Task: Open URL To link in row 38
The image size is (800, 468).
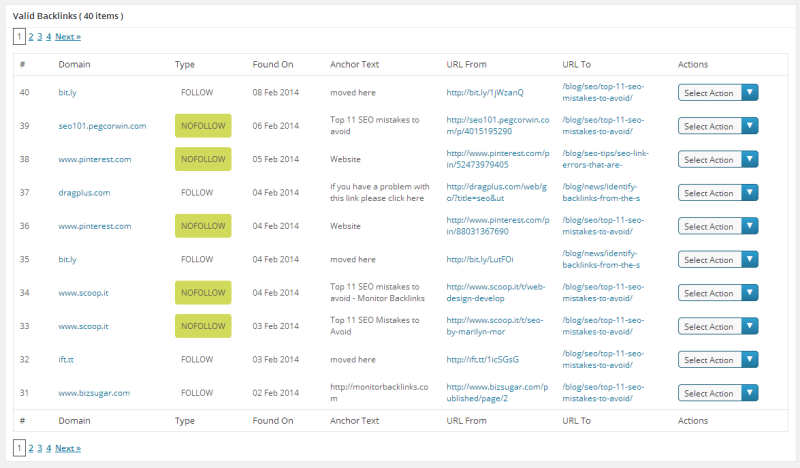Action: coord(600,159)
